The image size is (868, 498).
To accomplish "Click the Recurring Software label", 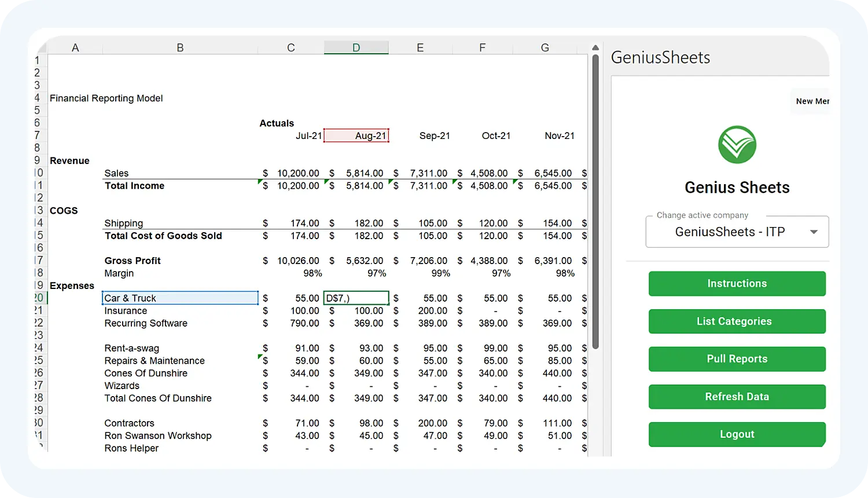I will [x=146, y=323].
